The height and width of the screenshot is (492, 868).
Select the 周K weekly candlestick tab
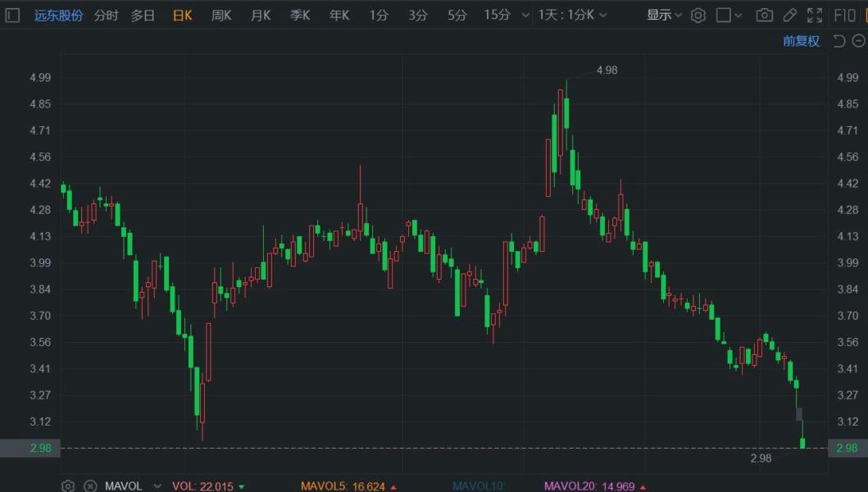pos(220,15)
